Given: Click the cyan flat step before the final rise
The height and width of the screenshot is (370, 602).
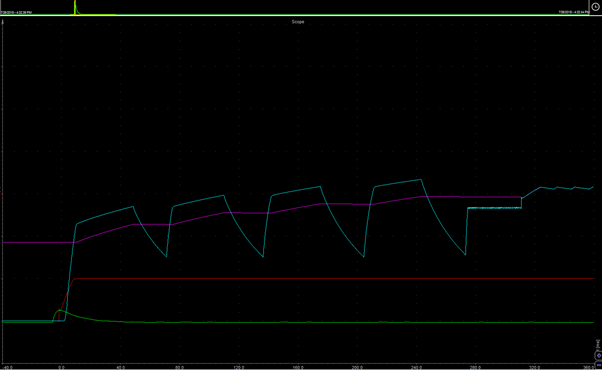Looking at the screenshot, I should (494, 208).
